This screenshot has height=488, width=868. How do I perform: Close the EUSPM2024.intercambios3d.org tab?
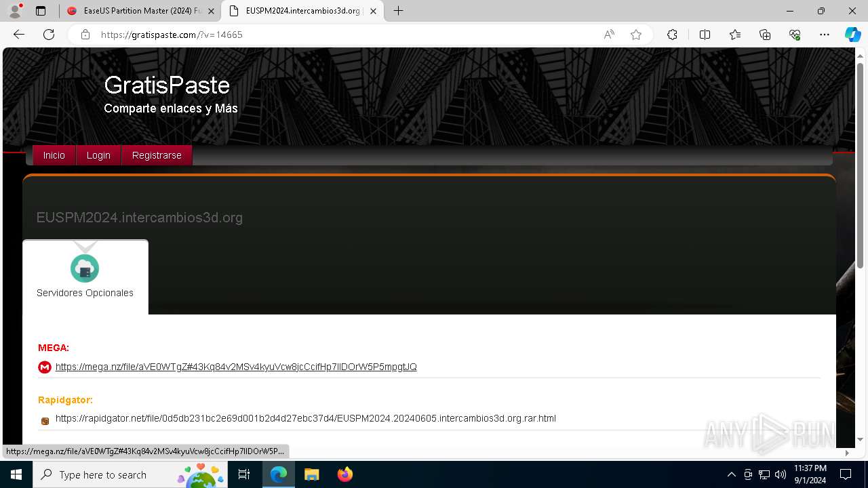tap(373, 11)
